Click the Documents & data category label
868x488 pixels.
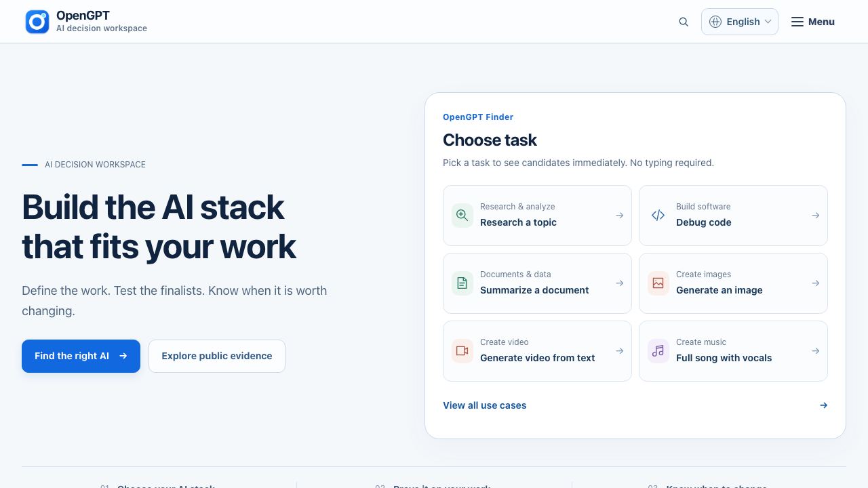tap(515, 274)
